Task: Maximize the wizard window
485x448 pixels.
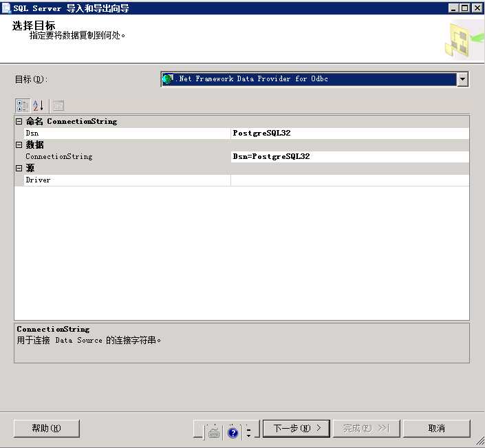Action: tap(464, 8)
